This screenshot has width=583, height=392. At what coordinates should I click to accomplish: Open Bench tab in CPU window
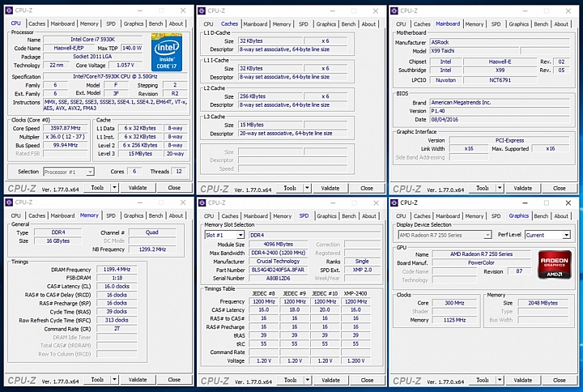(x=155, y=23)
